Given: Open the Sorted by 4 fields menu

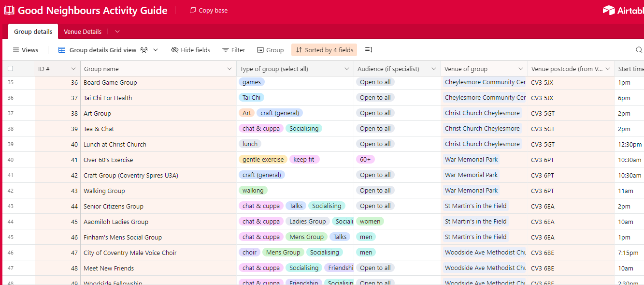Looking at the screenshot, I should point(324,50).
